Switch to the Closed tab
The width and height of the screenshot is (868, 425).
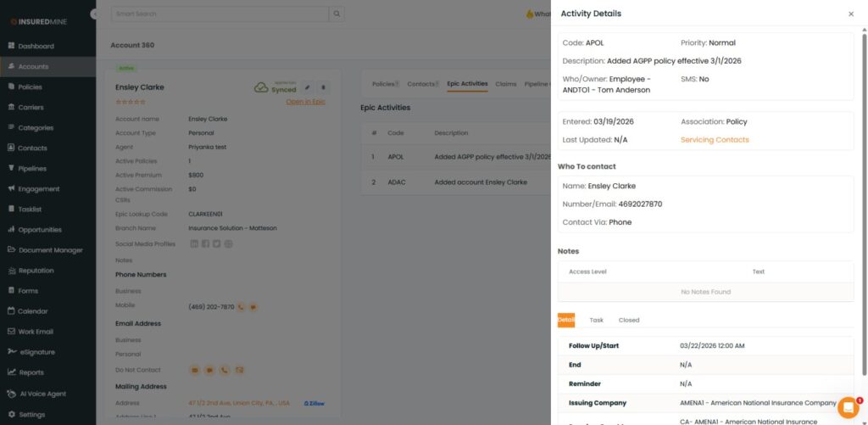pyautogui.click(x=629, y=320)
